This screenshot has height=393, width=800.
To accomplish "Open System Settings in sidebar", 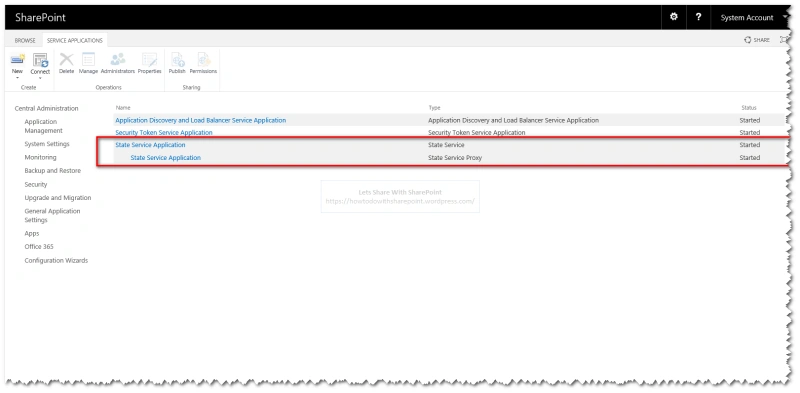I will click(47, 144).
